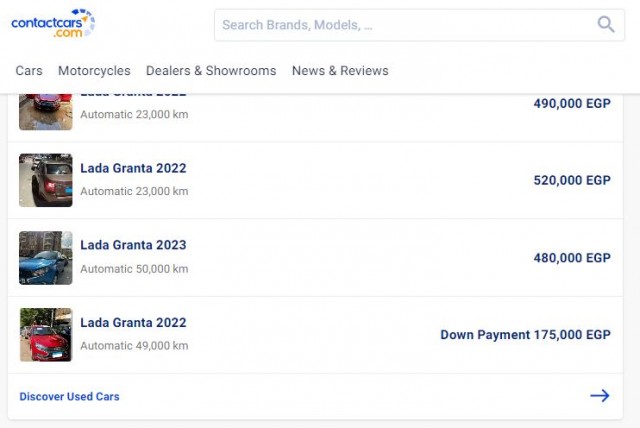Open the 520,000 EGP car thumbnail

point(46,180)
